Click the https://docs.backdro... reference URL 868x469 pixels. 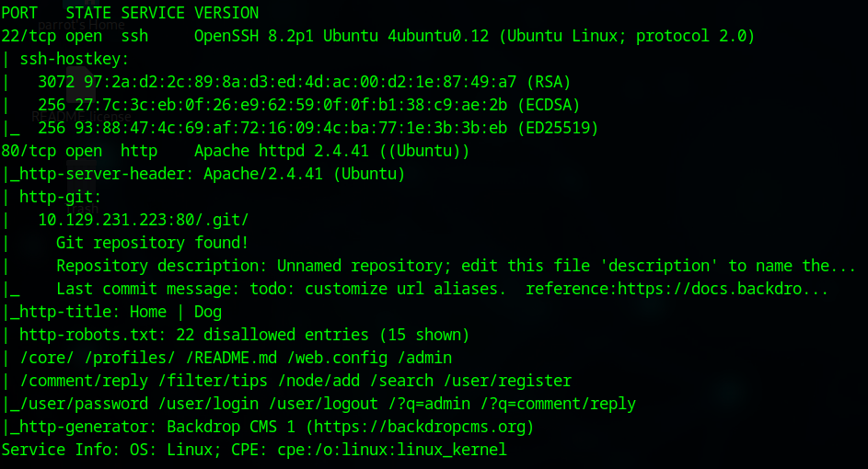723,289
